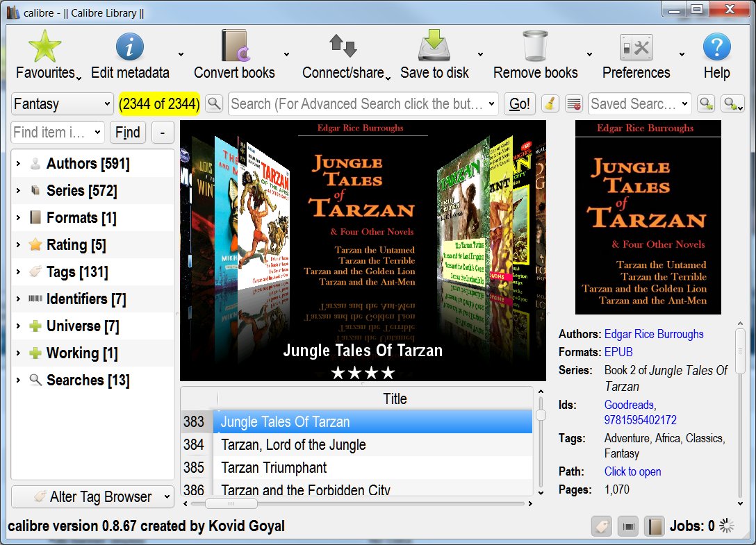Click the Favourites star icon
The image size is (756, 545).
[x=45, y=47]
